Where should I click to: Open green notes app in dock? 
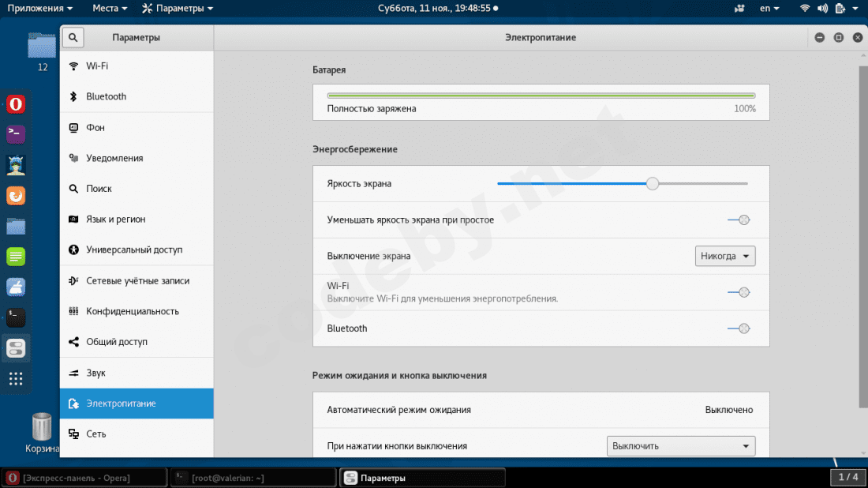pos(16,257)
